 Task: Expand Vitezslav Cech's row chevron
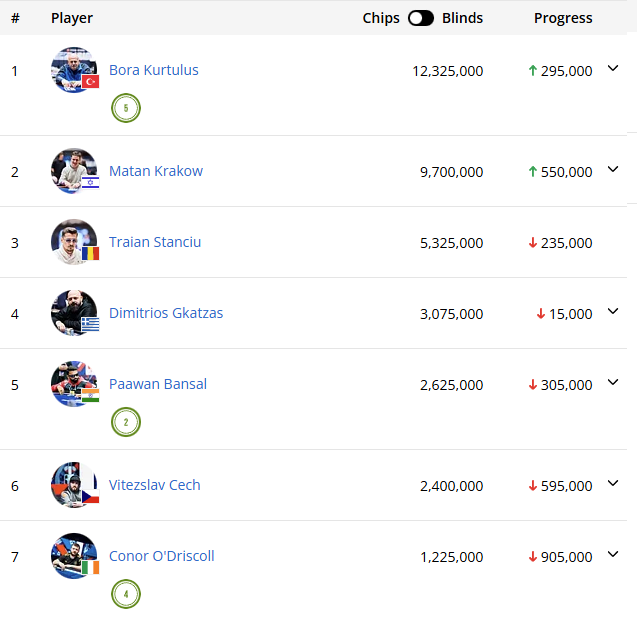(614, 484)
